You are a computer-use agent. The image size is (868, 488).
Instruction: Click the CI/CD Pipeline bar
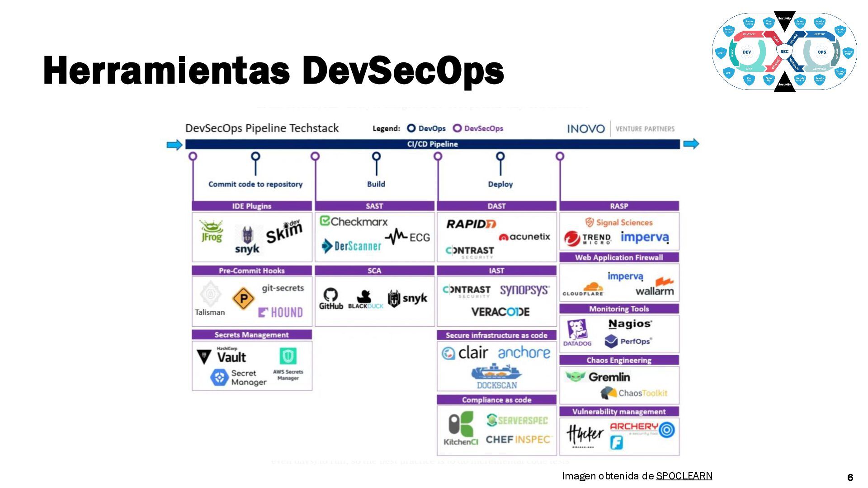coord(432,144)
